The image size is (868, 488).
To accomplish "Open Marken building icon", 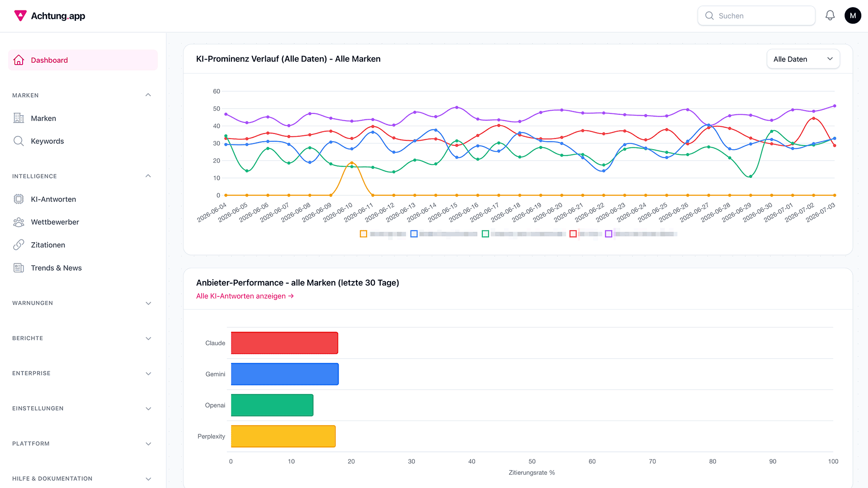I will tap(19, 118).
